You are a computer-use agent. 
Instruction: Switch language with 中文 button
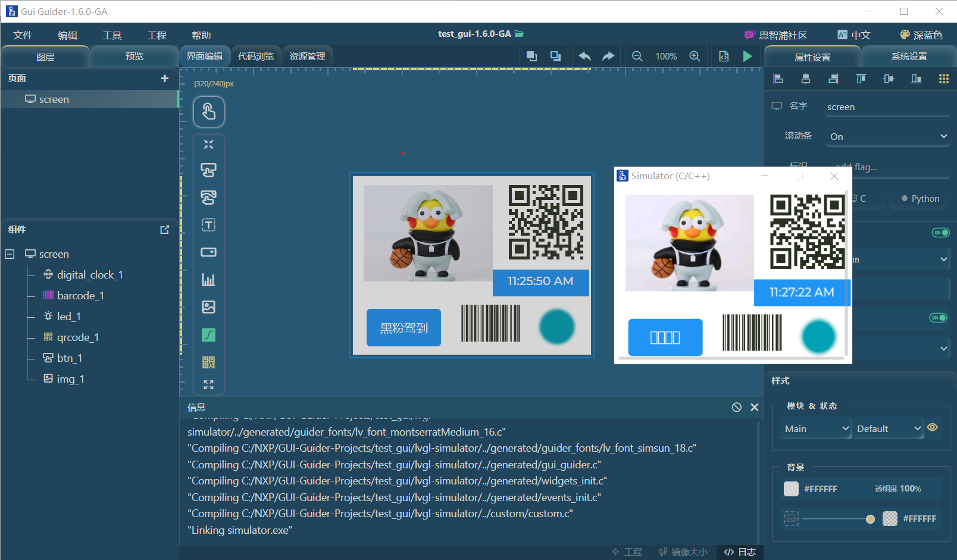tap(854, 35)
